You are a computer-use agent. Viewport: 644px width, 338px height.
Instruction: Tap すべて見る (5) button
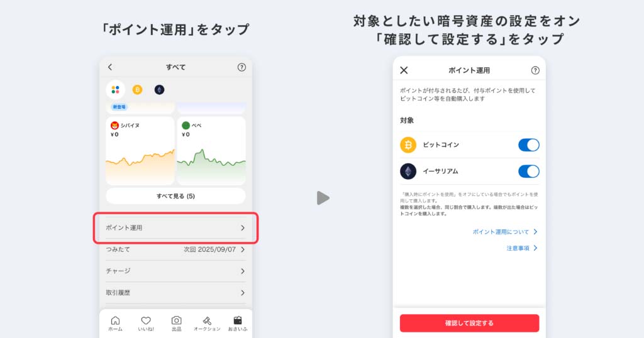[x=175, y=196]
